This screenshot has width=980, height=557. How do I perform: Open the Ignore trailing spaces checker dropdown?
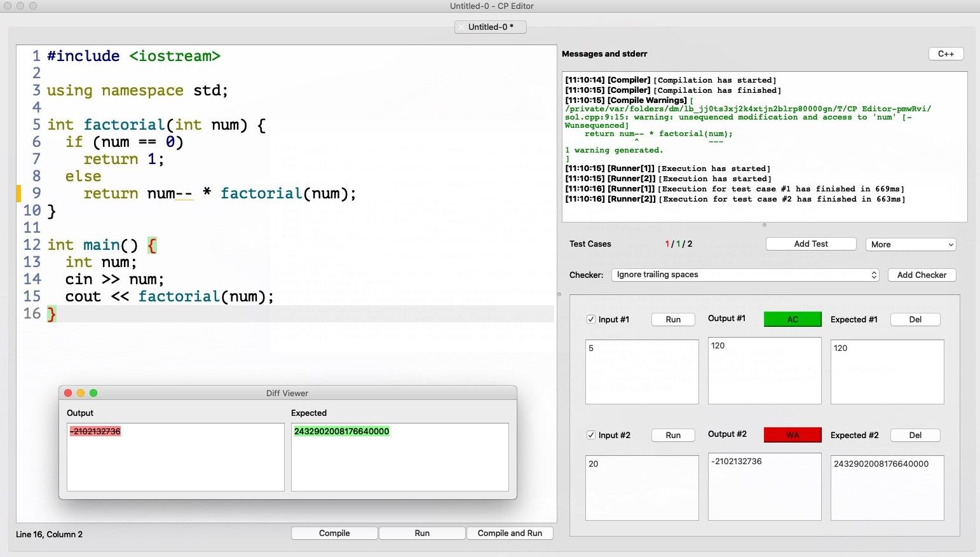click(745, 275)
